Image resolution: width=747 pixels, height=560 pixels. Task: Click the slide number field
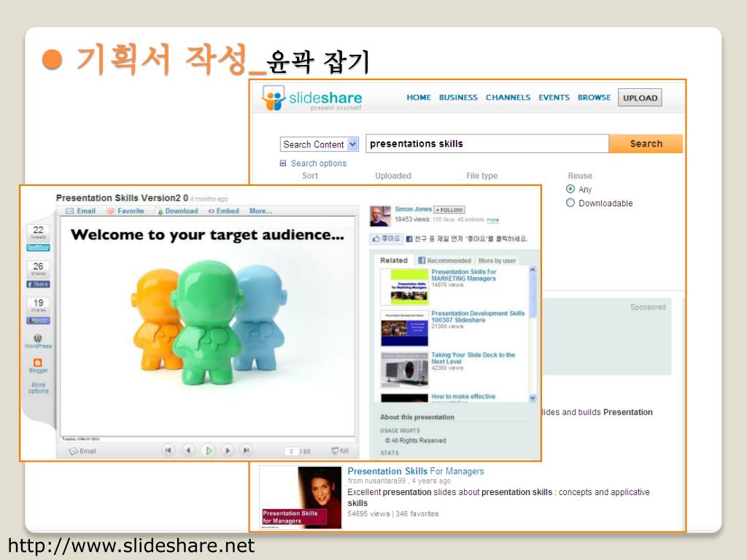[x=291, y=451]
